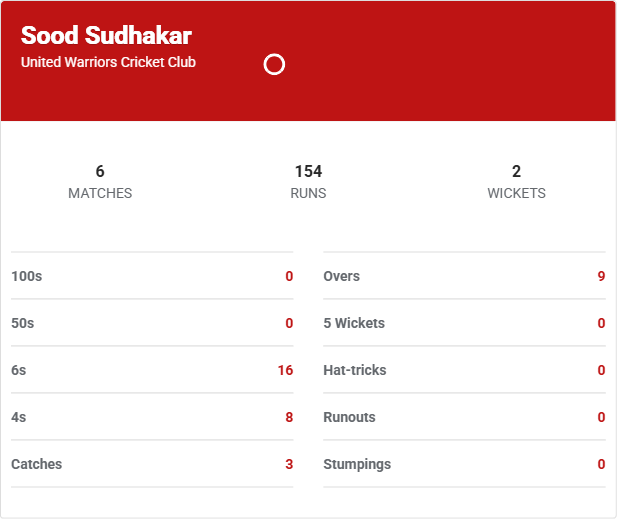Click the value 9 for Overs

click(601, 276)
